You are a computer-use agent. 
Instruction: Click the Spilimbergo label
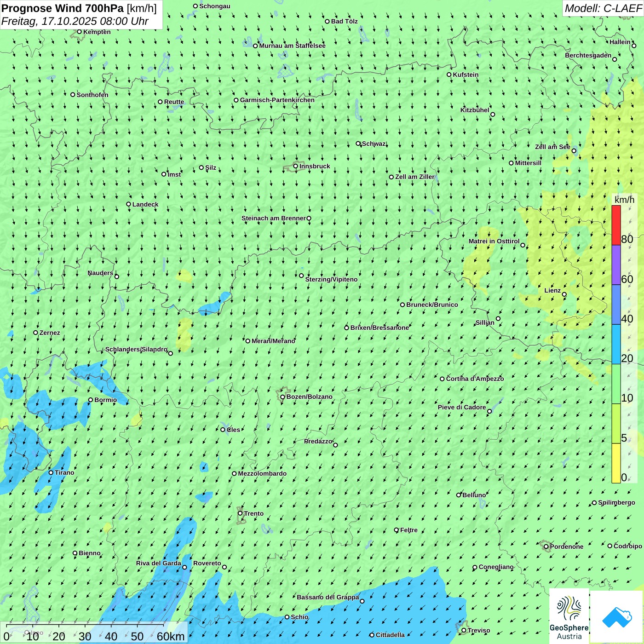click(x=616, y=502)
